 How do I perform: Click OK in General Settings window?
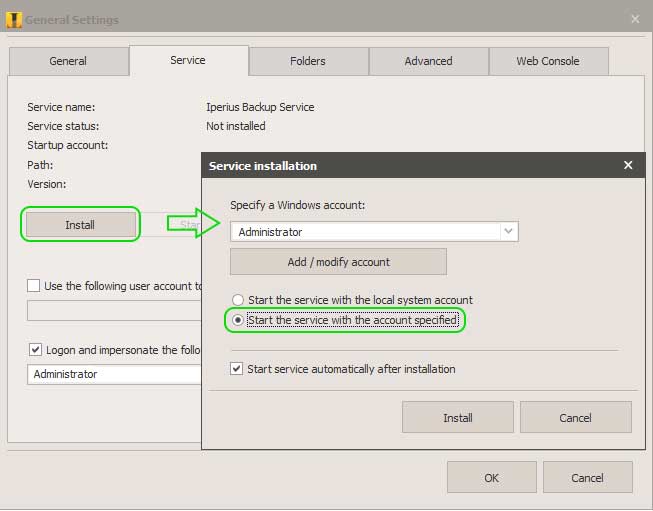coord(491,477)
